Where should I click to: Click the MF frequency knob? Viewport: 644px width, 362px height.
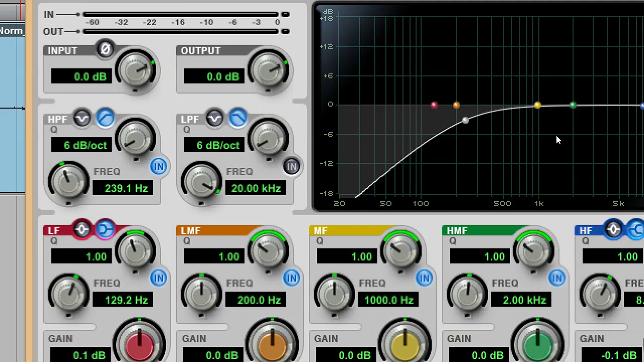334,294
